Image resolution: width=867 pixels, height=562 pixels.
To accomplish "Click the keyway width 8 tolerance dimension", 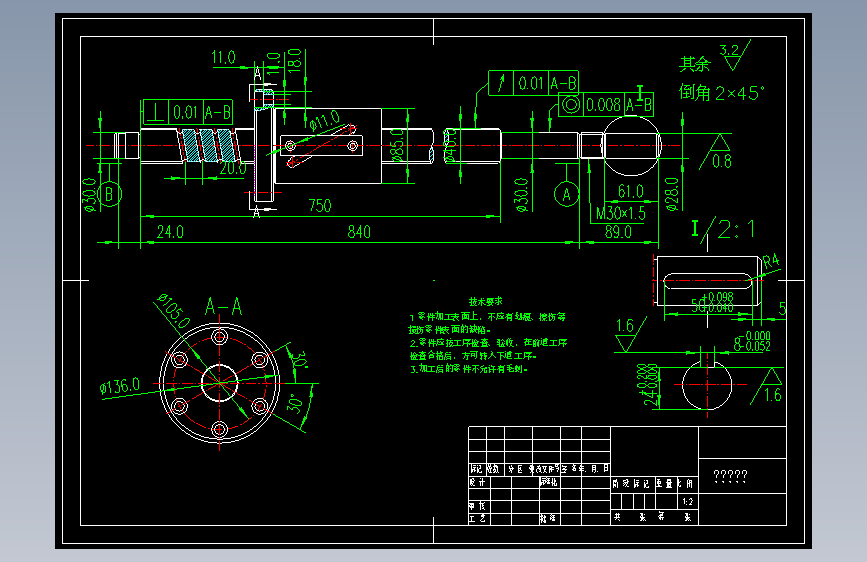I will (x=752, y=341).
